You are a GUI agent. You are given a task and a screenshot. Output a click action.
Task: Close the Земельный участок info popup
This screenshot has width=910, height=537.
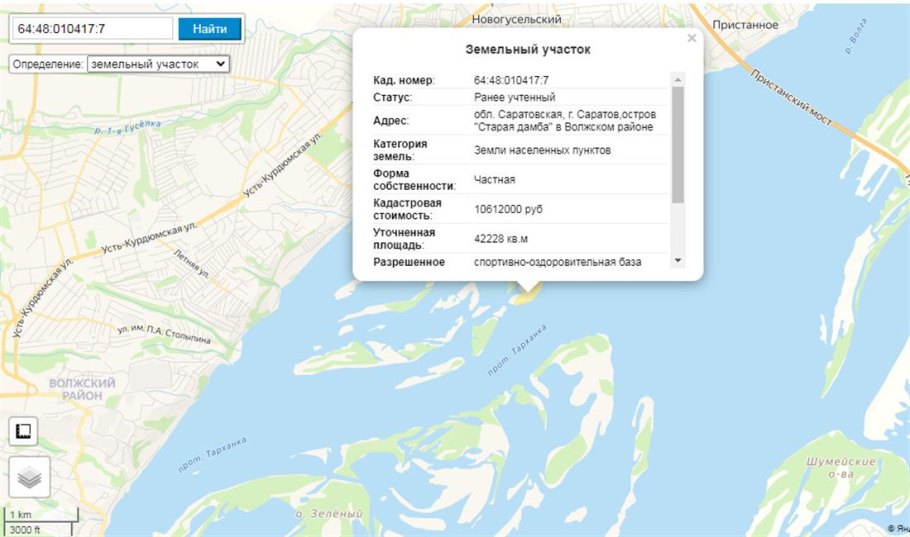pos(691,39)
